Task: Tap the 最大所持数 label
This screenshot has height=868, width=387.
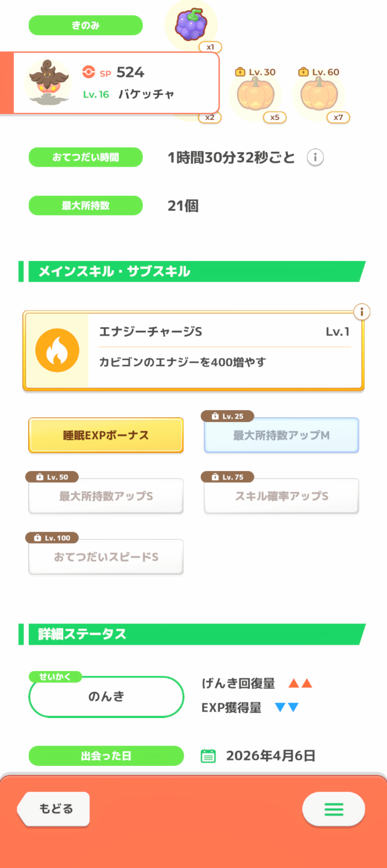Action: click(86, 205)
